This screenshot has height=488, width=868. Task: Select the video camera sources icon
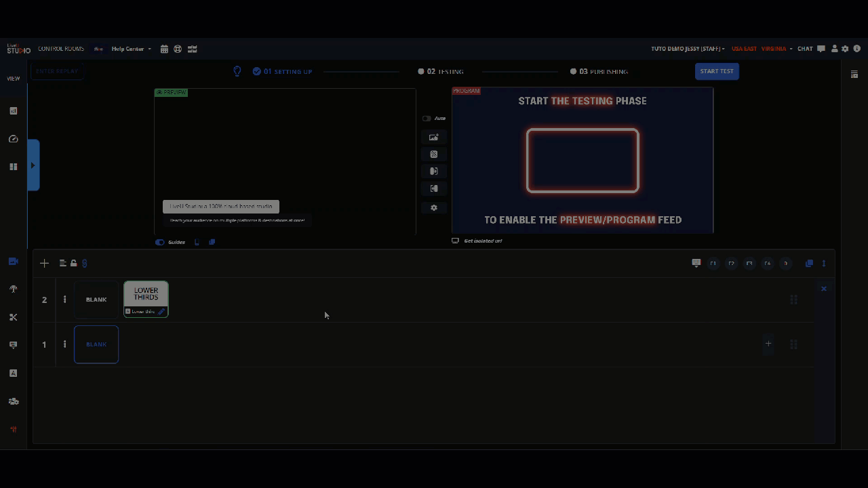point(13,262)
